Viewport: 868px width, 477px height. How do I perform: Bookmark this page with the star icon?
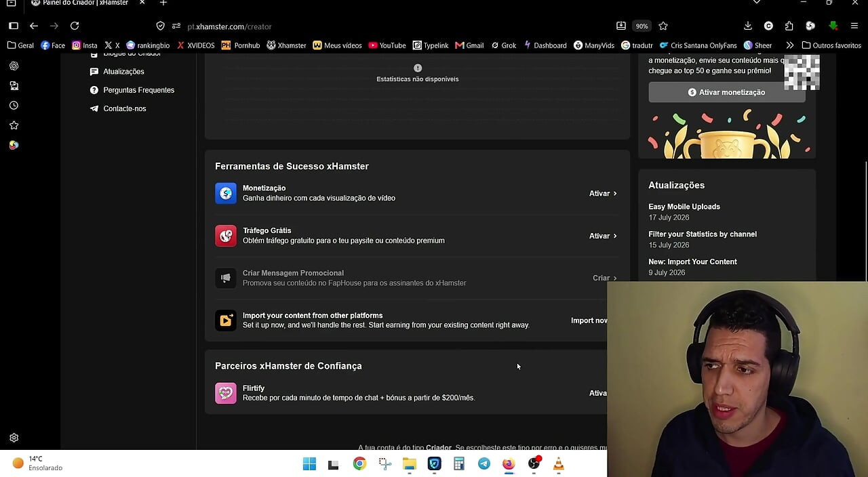point(663,26)
